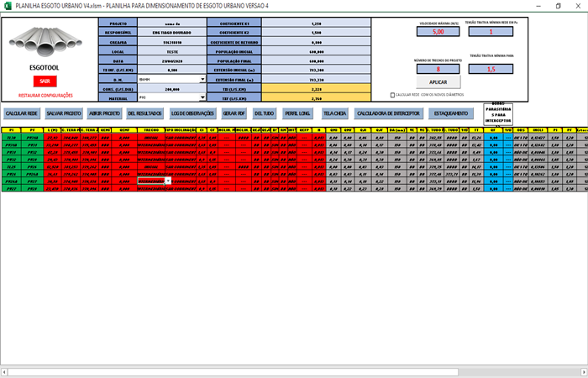Open the TRECHO dropdown in the table row

coord(169,181)
